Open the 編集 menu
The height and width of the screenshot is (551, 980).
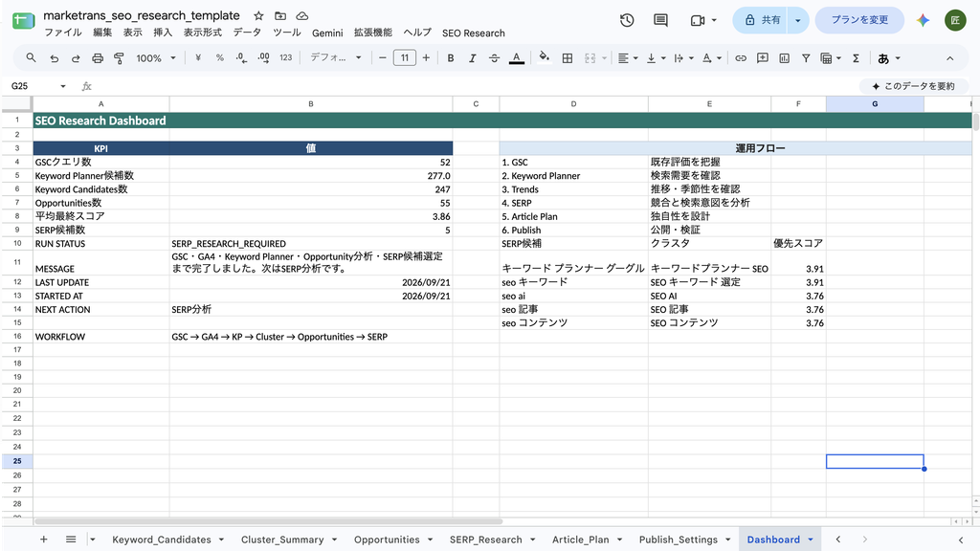(x=102, y=33)
